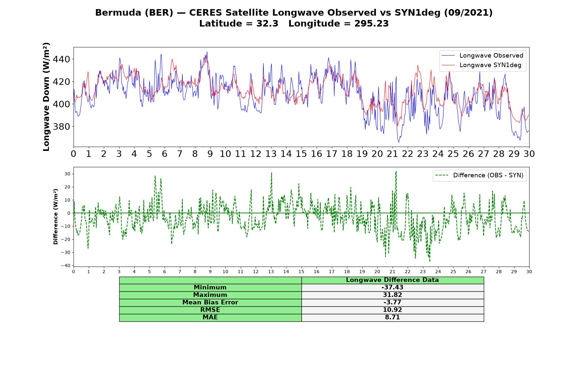Screen dimensions: 588x392
Task: Click the Latitude and Longitude subtitle text
Action: [x=294, y=24]
